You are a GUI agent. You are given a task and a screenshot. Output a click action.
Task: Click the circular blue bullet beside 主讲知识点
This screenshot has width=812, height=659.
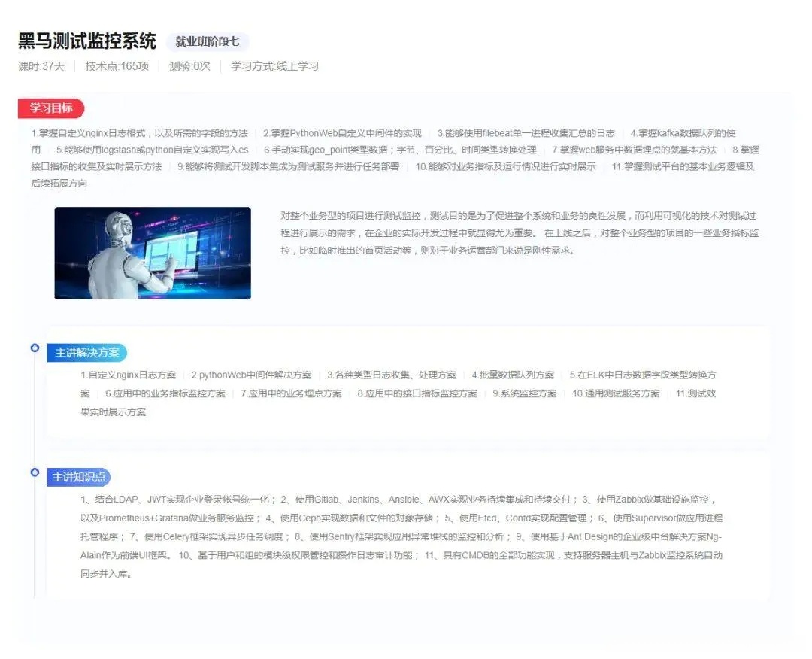tap(34, 472)
